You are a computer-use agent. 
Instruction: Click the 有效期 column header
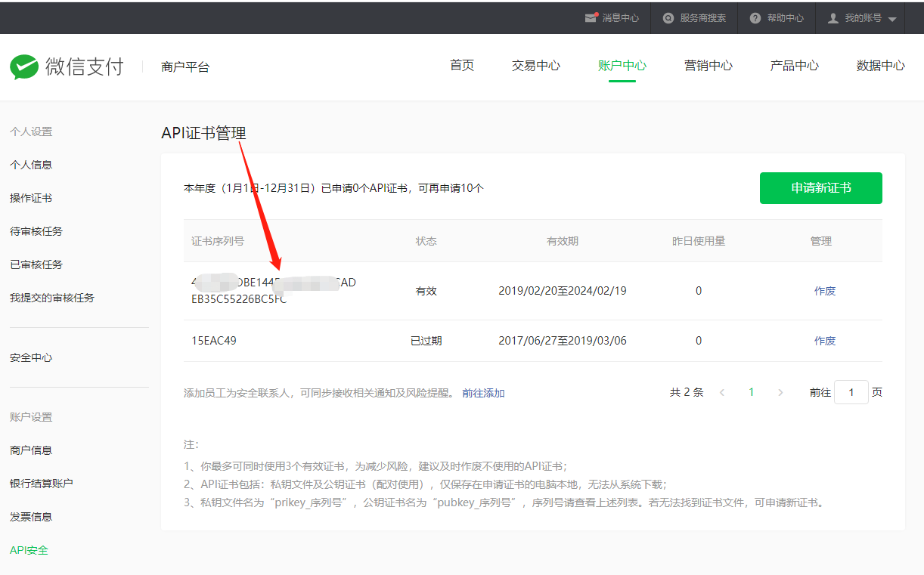point(563,241)
